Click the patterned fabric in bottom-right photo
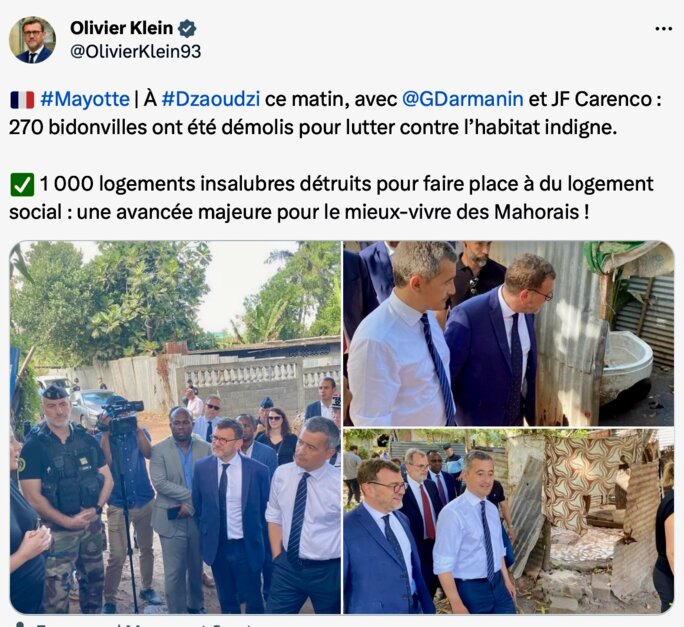This screenshot has width=684, height=627. point(585,480)
